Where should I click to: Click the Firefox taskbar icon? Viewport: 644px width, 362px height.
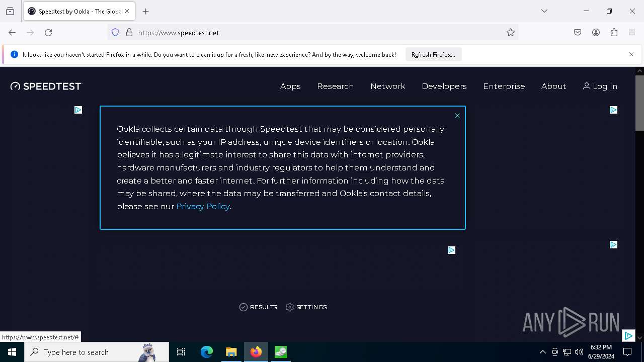pos(256,352)
